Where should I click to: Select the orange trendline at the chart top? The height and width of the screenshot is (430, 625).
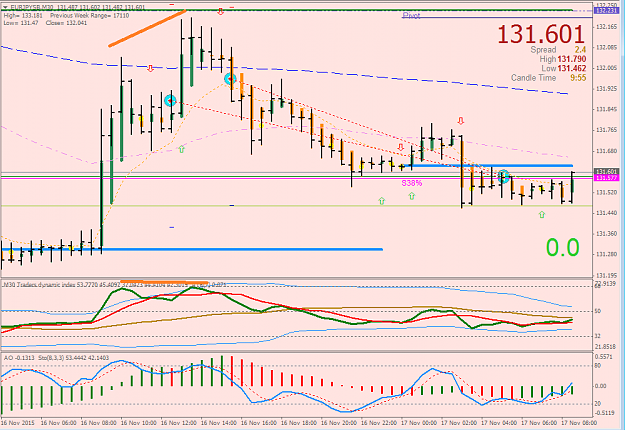click(x=147, y=29)
